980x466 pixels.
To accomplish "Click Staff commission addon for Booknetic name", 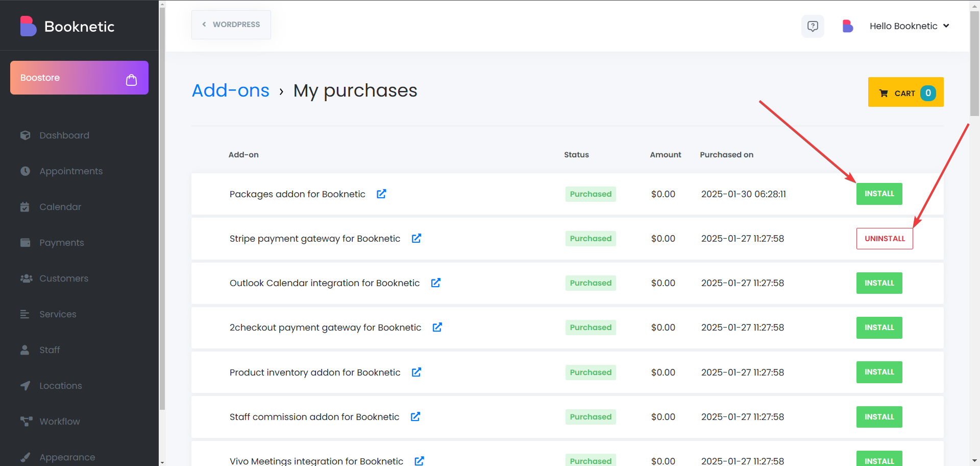I will [314, 417].
